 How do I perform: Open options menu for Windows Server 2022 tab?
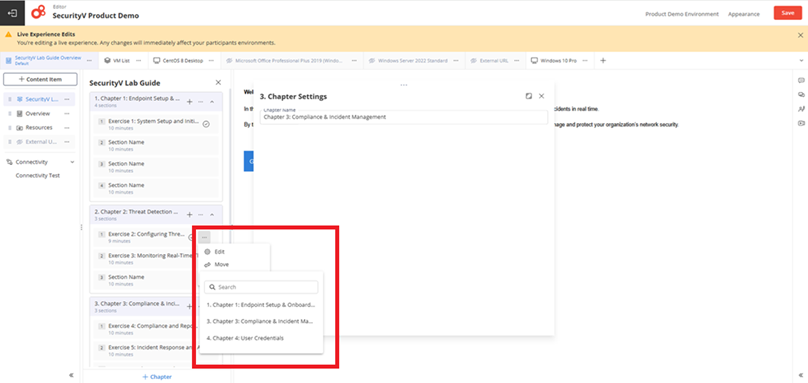tap(457, 61)
